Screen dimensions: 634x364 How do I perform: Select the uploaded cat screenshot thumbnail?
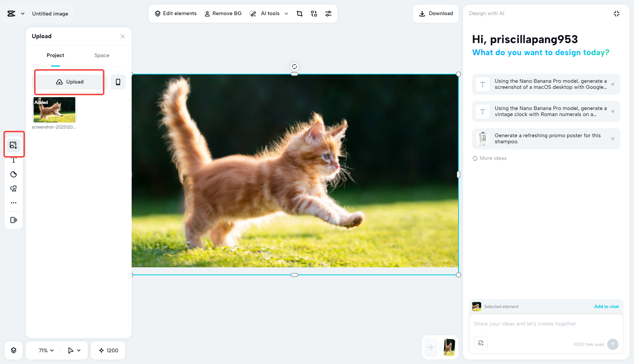click(54, 110)
